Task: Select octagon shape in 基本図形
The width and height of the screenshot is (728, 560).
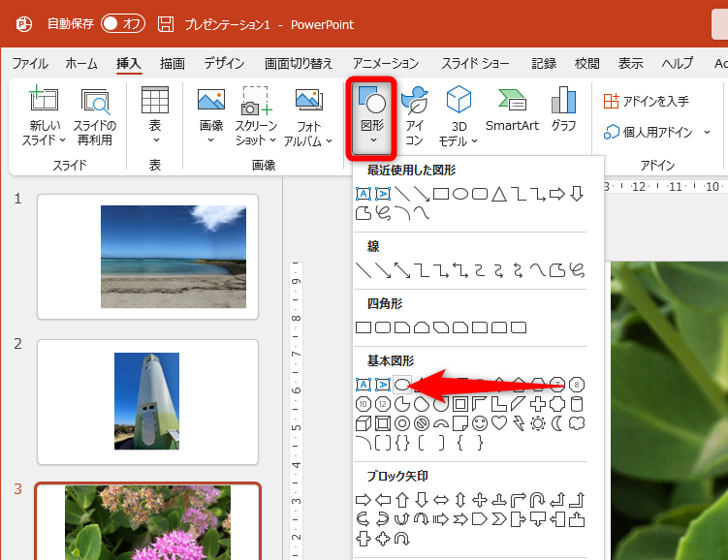Action: click(577, 385)
